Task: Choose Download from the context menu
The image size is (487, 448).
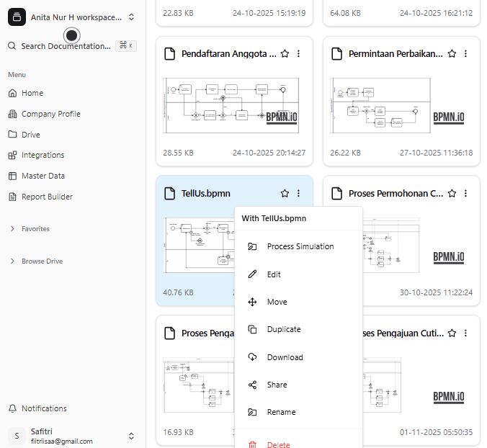Action: (x=298, y=357)
